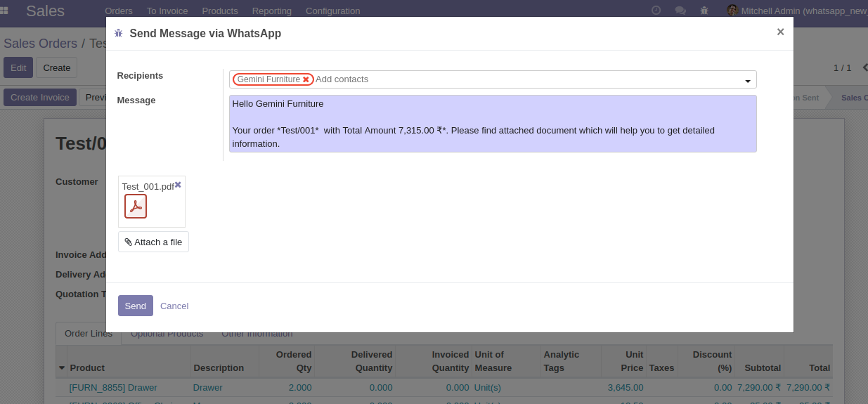Open the Orders menu

(119, 11)
